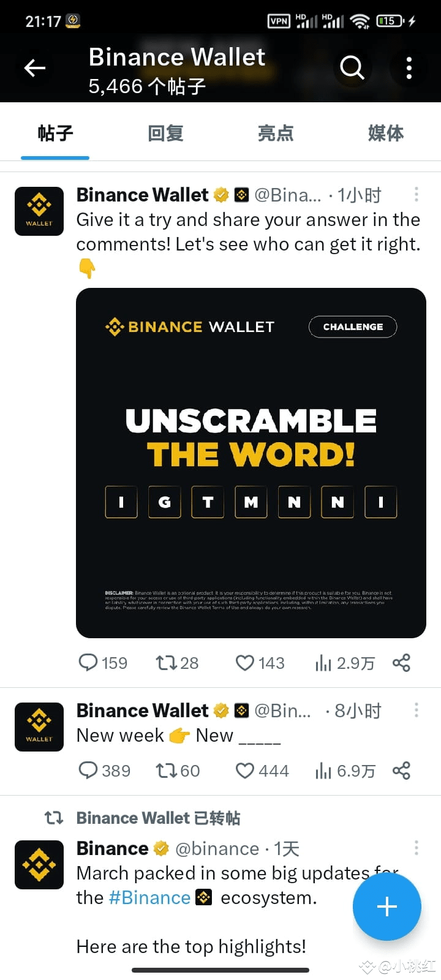Open the Unscramble the Word challenge image

click(251, 463)
